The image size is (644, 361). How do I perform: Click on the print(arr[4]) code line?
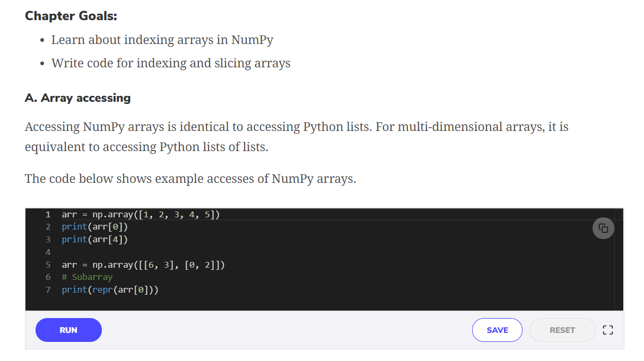point(95,239)
